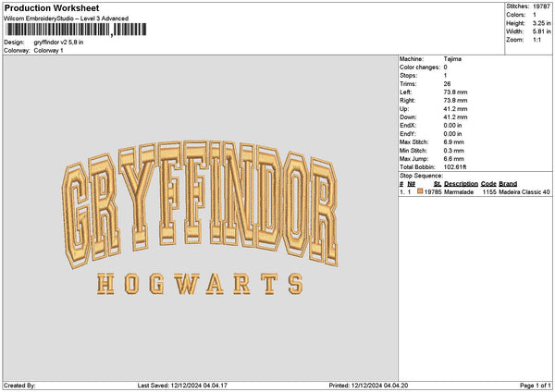Click the "Description" column header
Screen dimensions: 555x392
coord(461,184)
